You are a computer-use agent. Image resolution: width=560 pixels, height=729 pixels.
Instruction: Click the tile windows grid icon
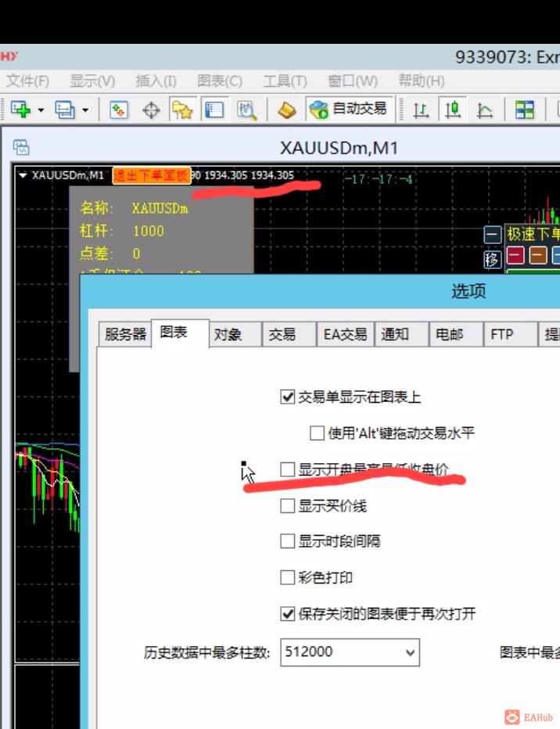[x=525, y=110]
